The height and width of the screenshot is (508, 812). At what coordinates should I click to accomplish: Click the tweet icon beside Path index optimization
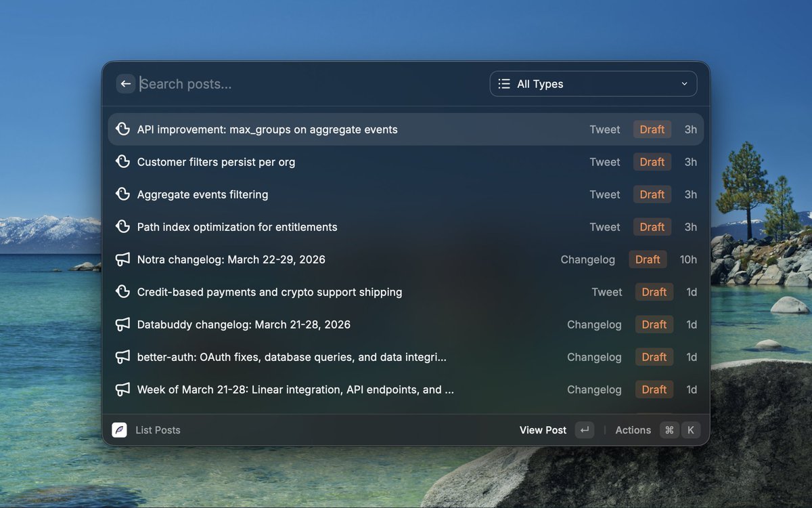[122, 227]
